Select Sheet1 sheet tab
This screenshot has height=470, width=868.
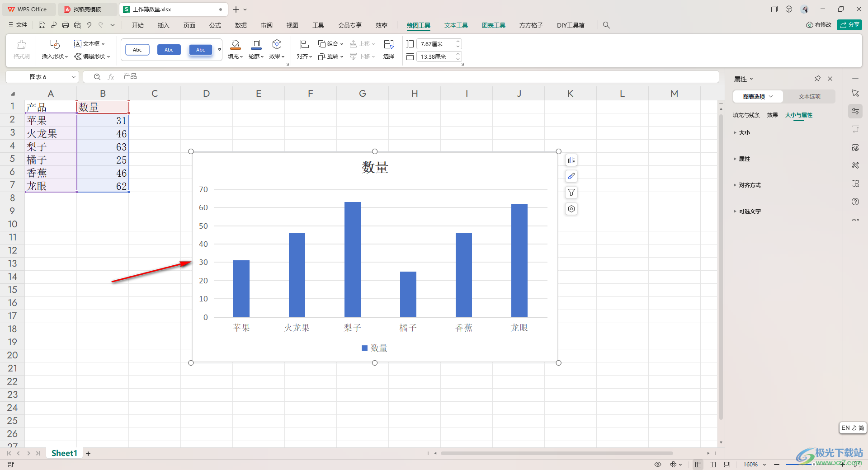point(64,453)
